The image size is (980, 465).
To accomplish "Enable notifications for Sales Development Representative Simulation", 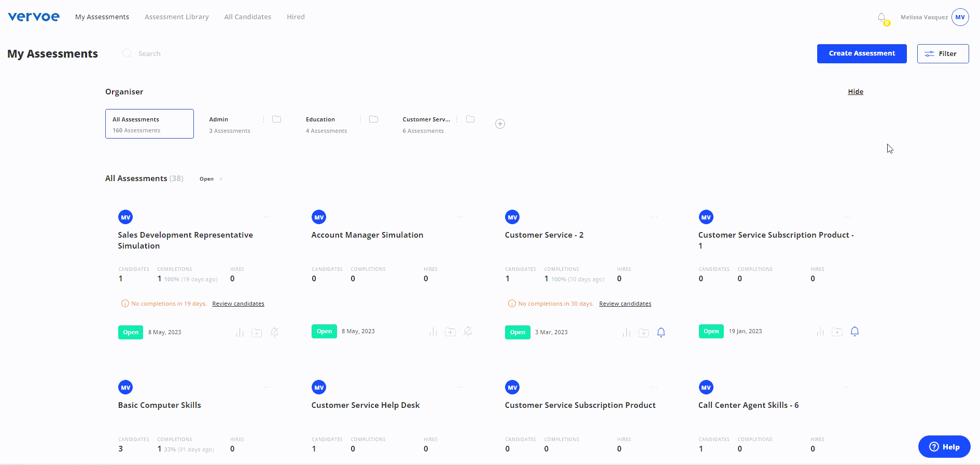I will (274, 333).
